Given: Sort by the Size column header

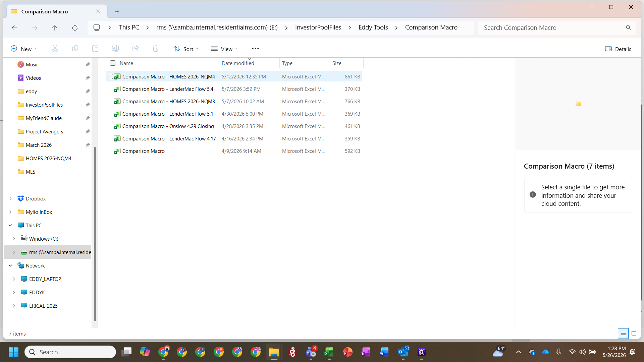Looking at the screenshot, I should point(337,63).
